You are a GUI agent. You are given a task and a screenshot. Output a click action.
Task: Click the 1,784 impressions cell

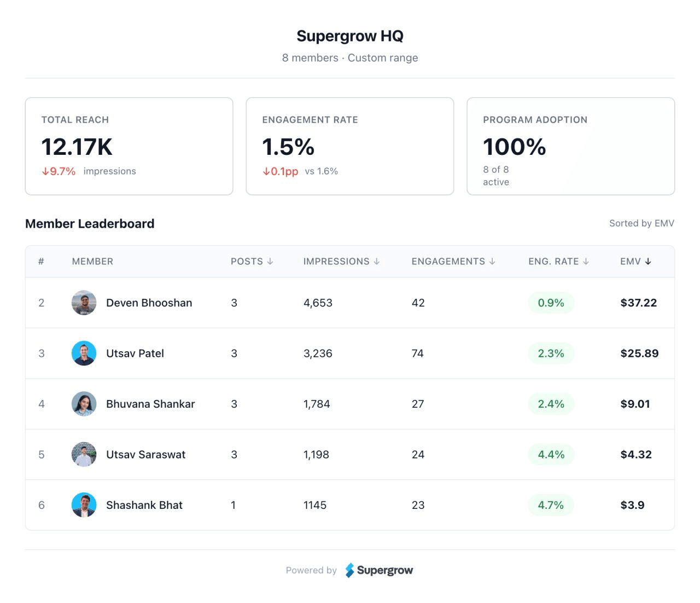pyautogui.click(x=317, y=404)
